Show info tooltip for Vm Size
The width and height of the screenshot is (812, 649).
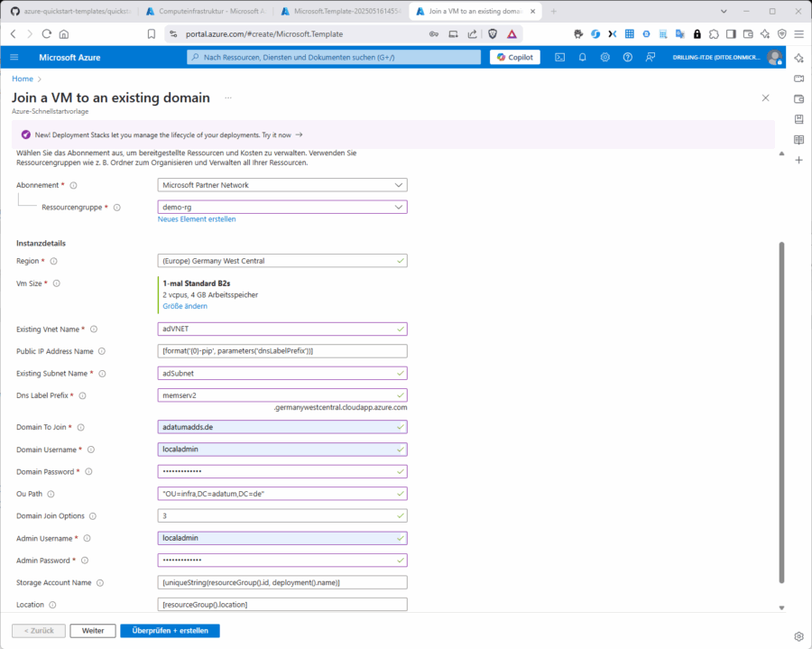pos(57,283)
